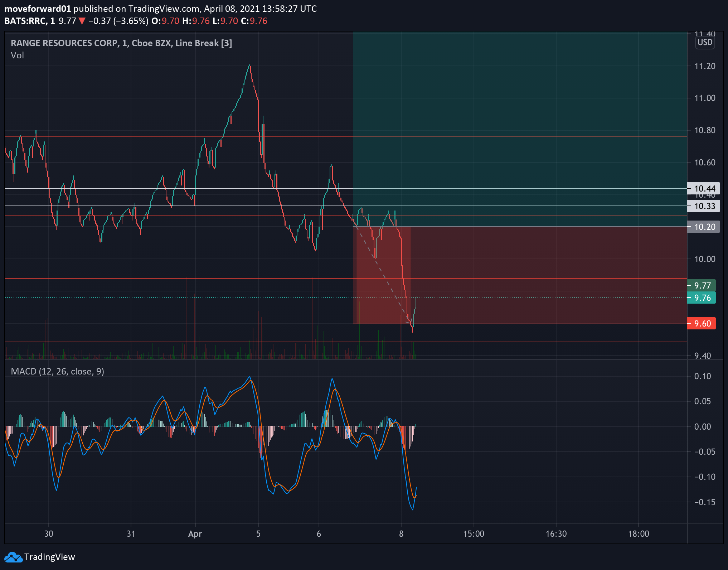Image resolution: width=728 pixels, height=570 pixels.
Task: Click the green profit target zone
Action: coord(520,129)
